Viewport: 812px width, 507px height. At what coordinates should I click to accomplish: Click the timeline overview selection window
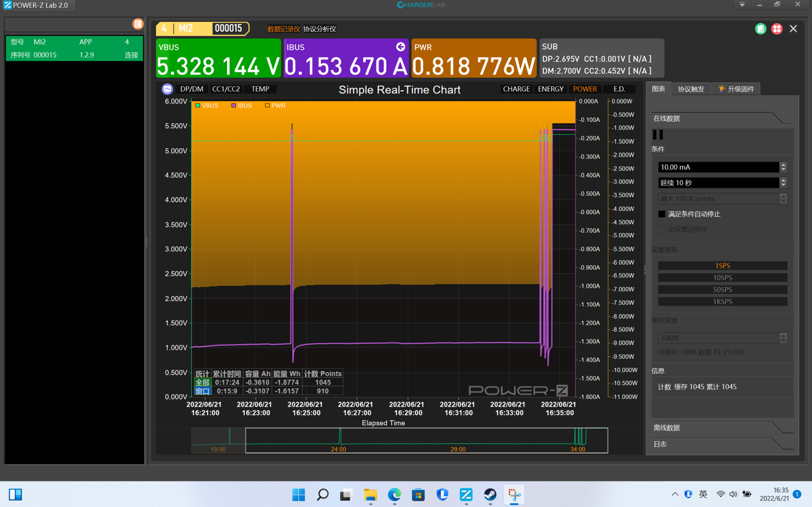(426, 441)
